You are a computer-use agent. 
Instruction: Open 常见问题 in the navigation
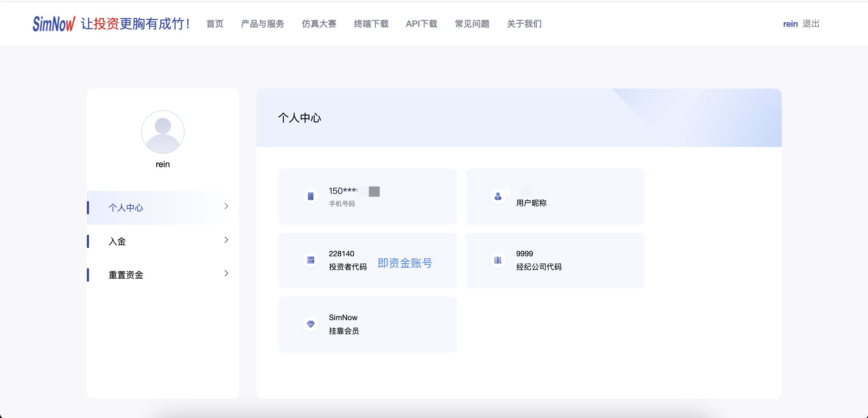point(472,24)
